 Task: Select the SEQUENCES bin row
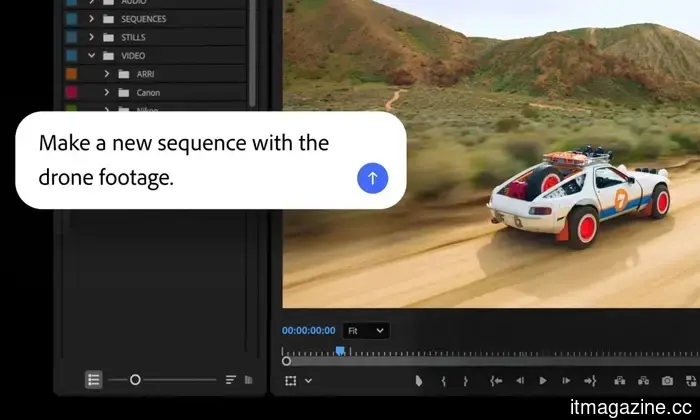click(155, 19)
